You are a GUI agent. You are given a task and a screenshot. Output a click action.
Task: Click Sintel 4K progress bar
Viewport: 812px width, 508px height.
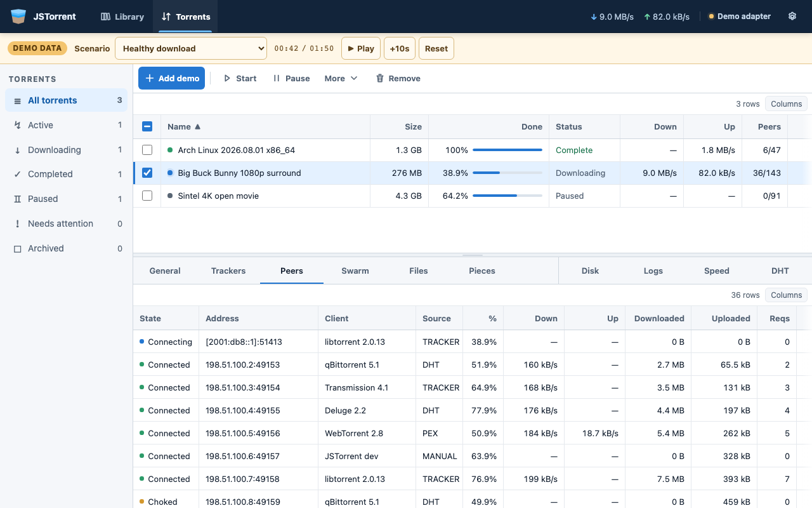pos(507,196)
